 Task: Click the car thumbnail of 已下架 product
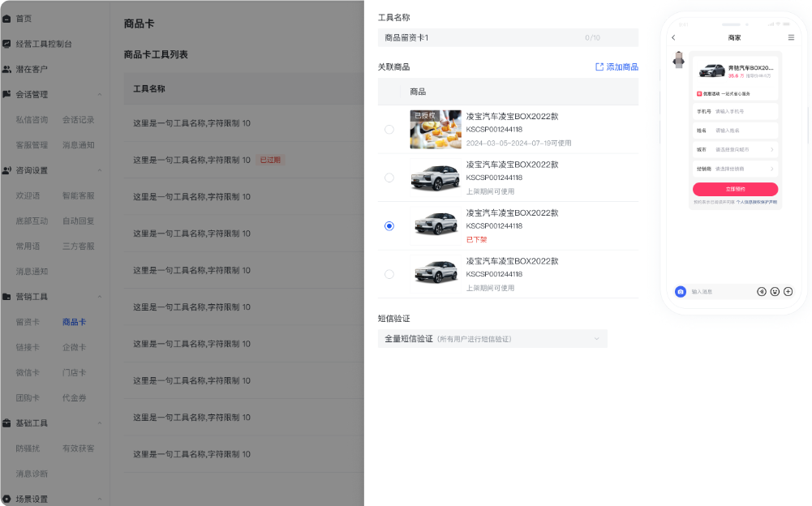click(x=436, y=225)
